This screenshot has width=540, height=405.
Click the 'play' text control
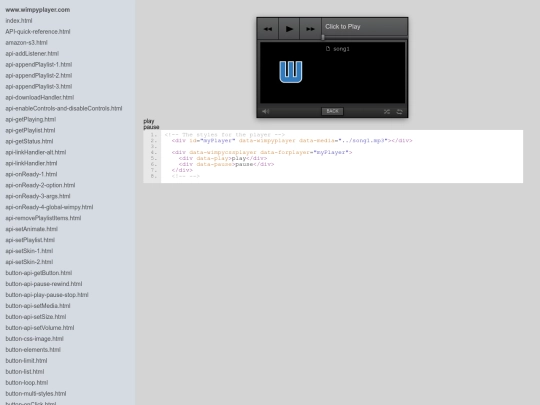click(x=149, y=121)
